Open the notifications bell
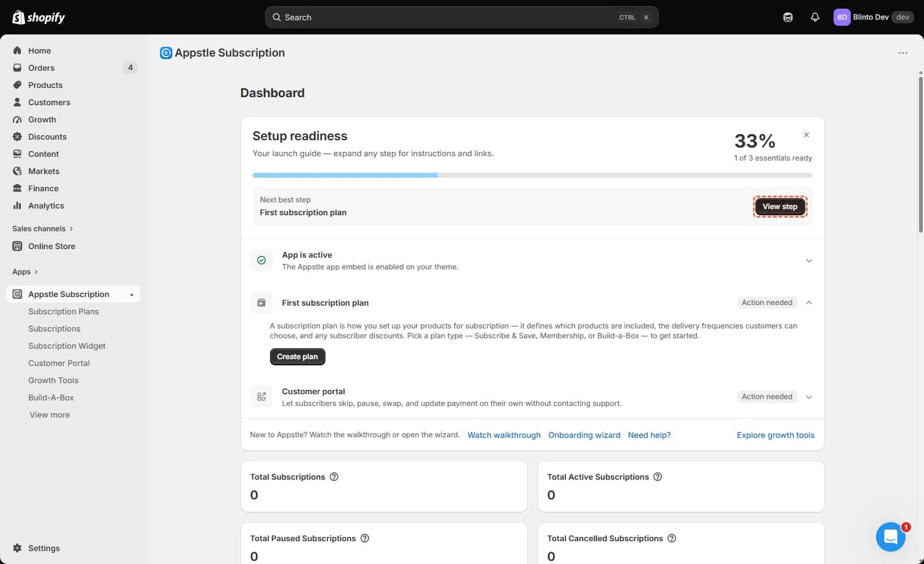Image resolution: width=924 pixels, height=564 pixels. point(815,17)
